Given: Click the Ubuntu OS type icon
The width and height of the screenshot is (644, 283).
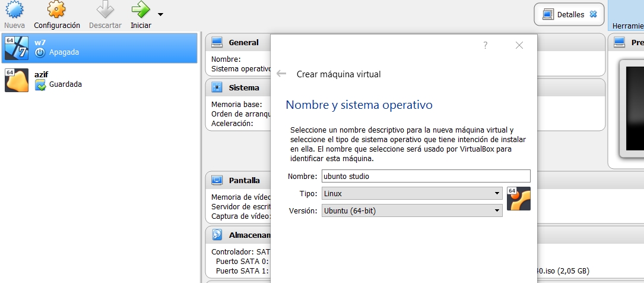Looking at the screenshot, I should pyautogui.click(x=518, y=199).
